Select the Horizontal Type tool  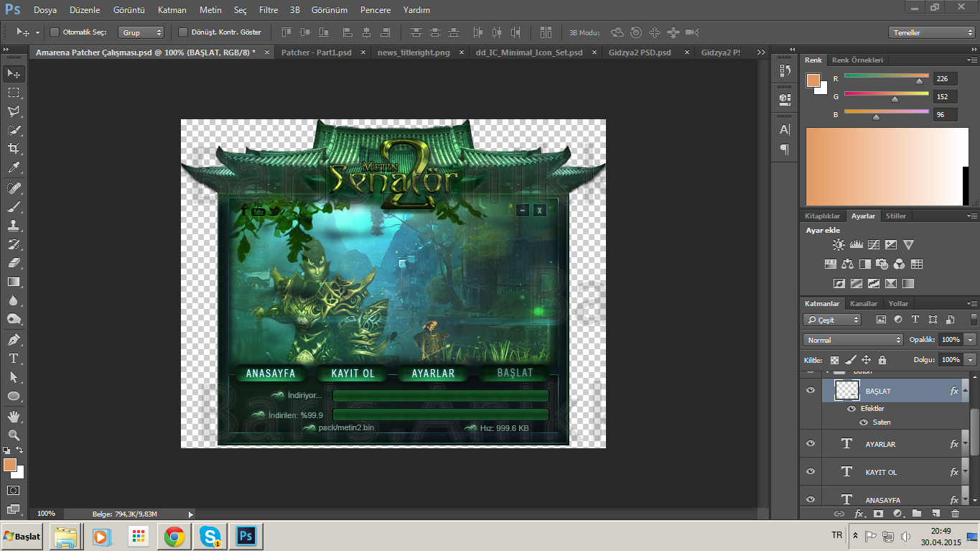pos(14,358)
